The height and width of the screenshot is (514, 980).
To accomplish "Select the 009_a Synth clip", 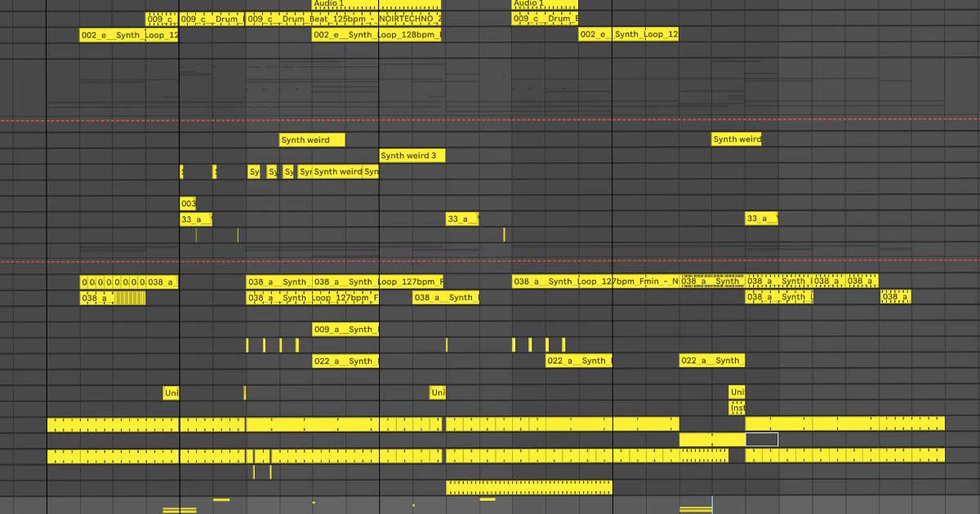I will pos(345,330).
